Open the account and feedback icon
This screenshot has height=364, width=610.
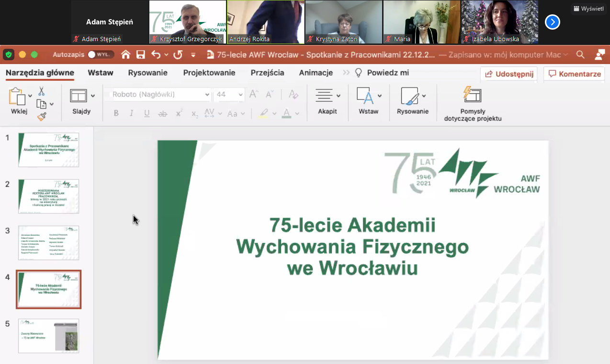point(599,55)
